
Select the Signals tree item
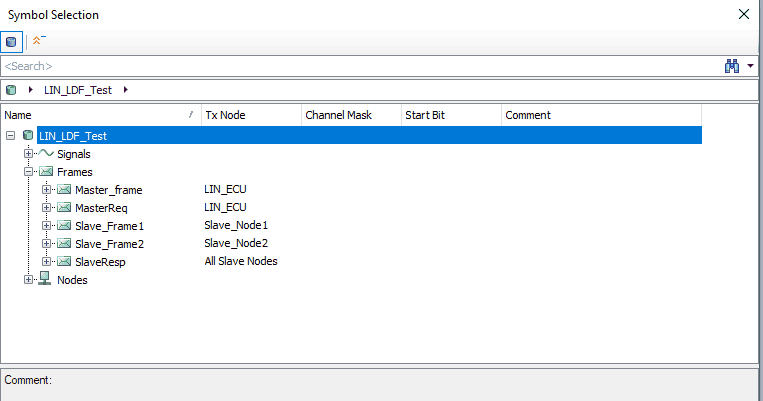click(73, 154)
